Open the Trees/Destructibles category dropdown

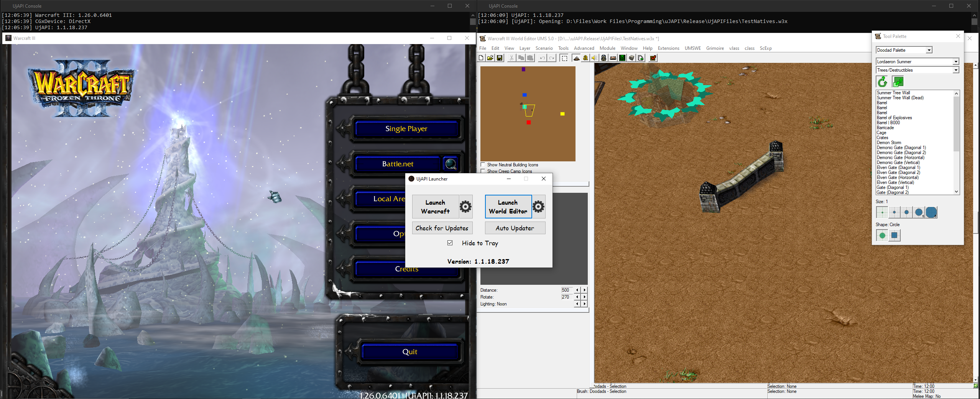point(956,70)
